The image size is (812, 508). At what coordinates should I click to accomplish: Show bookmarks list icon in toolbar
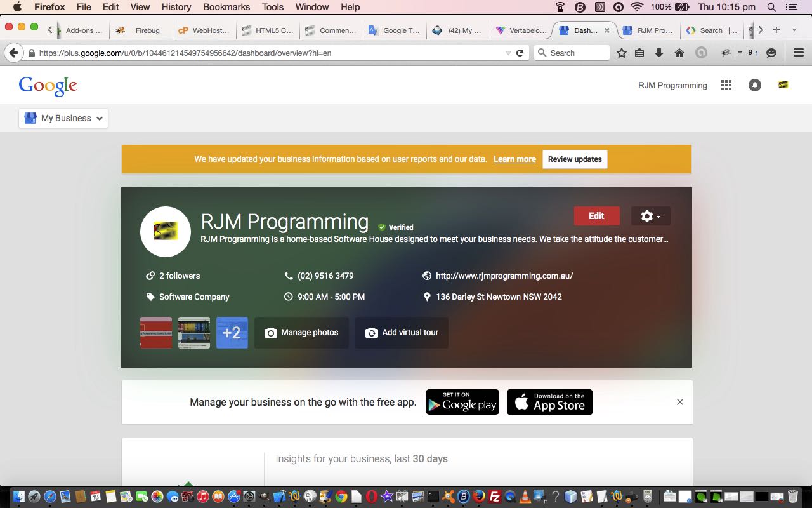click(x=639, y=53)
